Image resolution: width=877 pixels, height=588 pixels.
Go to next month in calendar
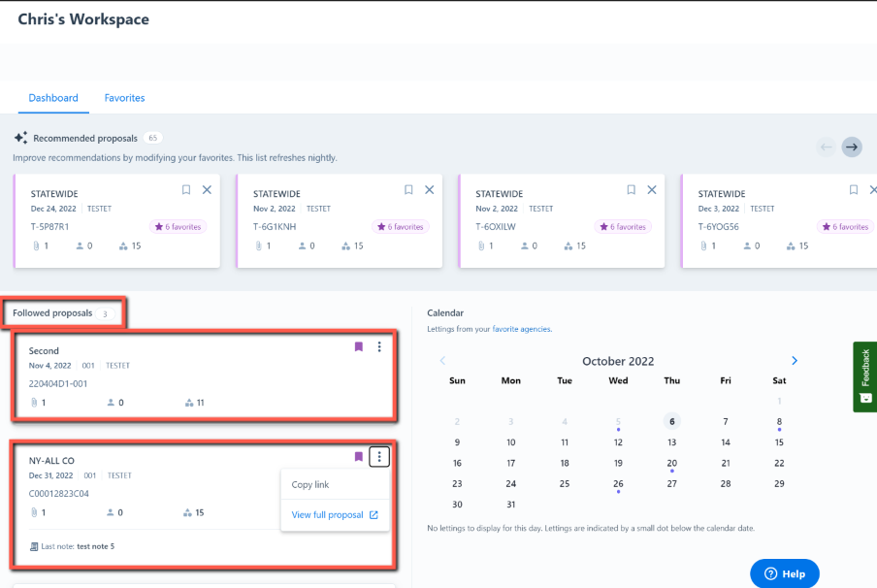(795, 361)
